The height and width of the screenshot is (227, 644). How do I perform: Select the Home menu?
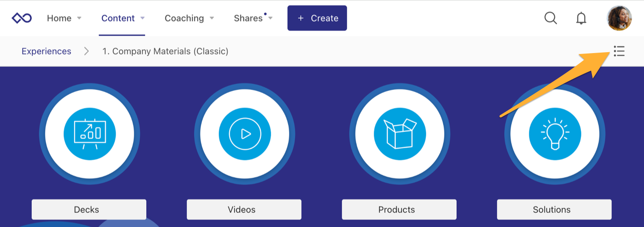coord(59,18)
